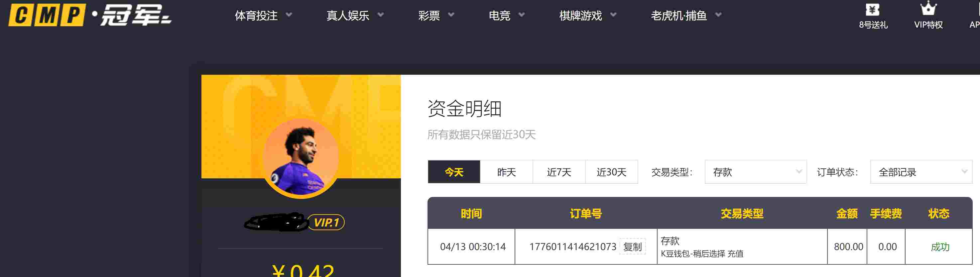Expand the 体育投注 menu

(263, 16)
